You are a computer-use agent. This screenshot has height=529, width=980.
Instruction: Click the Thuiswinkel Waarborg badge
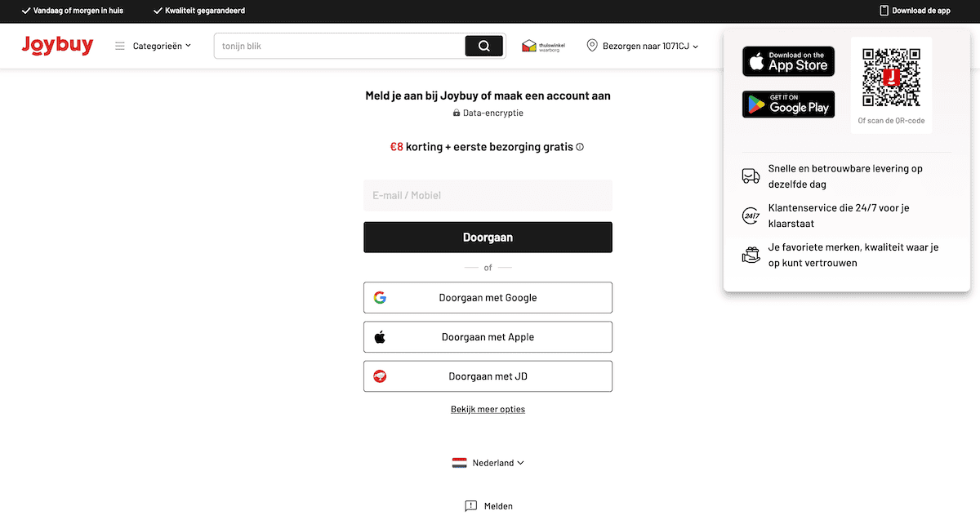coord(544,46)
